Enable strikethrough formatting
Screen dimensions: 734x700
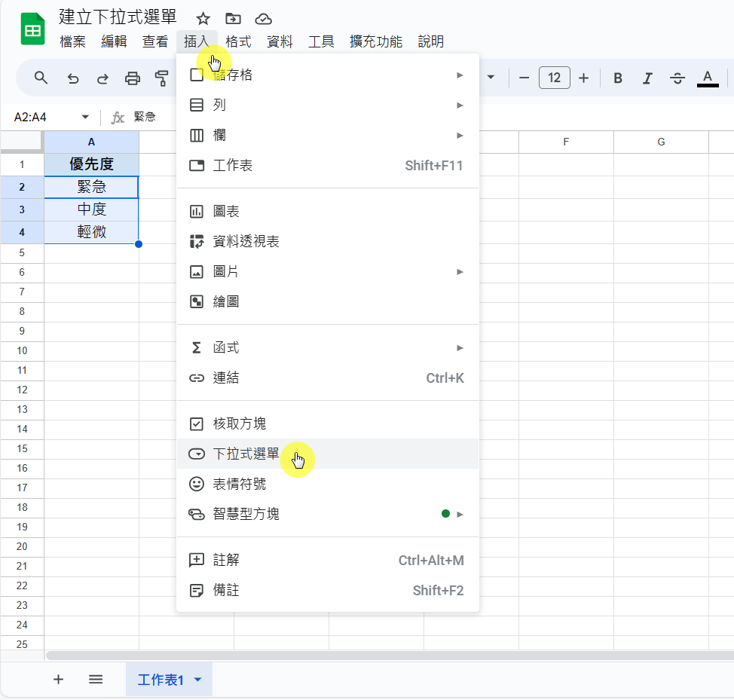pos(677,78)
